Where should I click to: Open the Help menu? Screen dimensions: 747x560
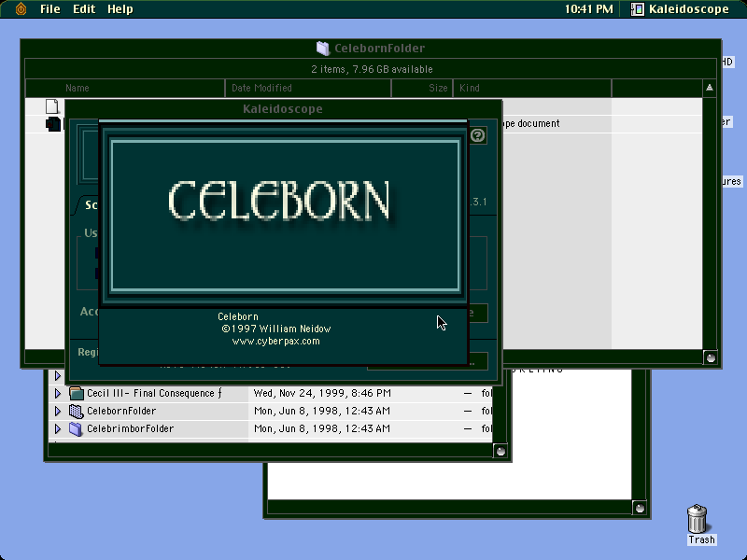[x=120, y=9]
